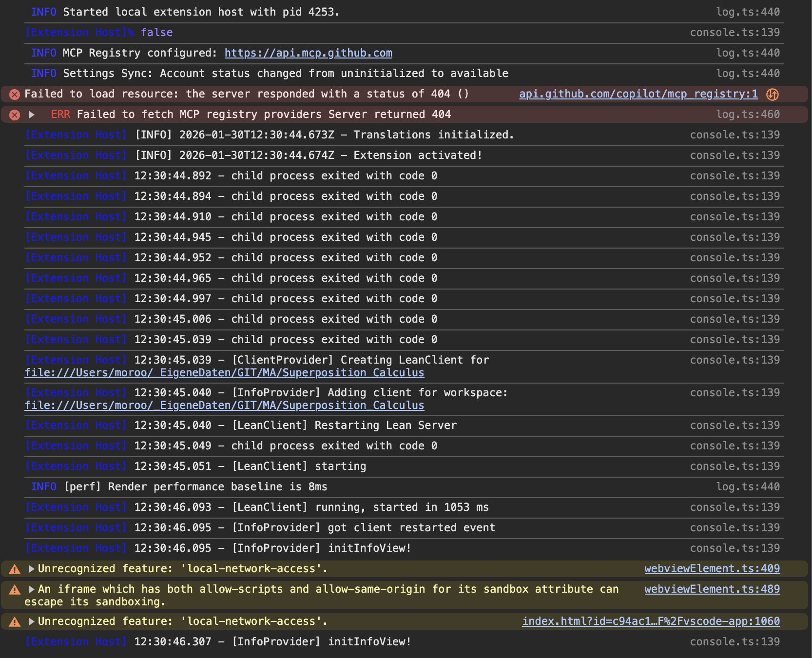This screenshot has width=812, height=658.
Task: Expand the last "Unrecognized feature" warning from index.html
Action: click(x=32, y=621)
